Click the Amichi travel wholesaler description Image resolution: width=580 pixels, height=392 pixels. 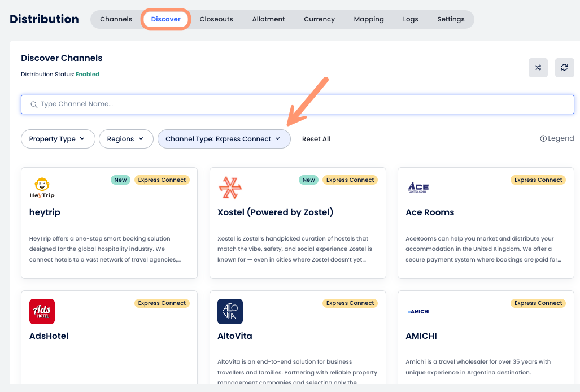[x=478, y=367]
